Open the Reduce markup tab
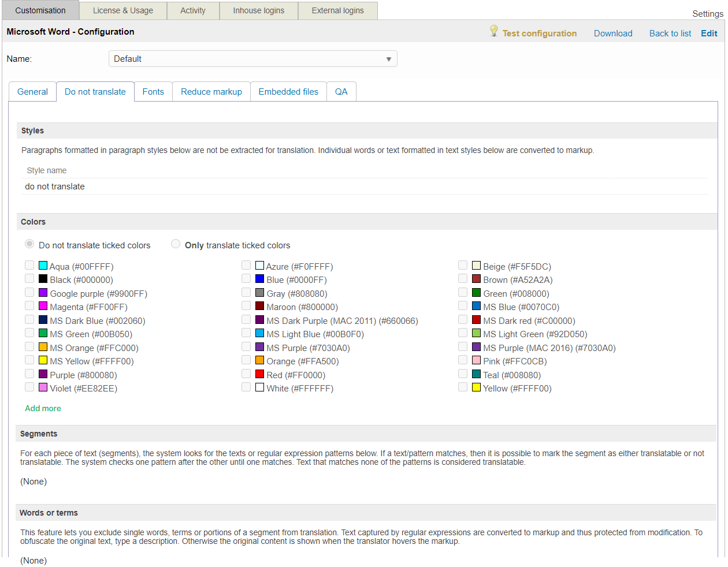The image size is (728, 567). pos(211,92)
